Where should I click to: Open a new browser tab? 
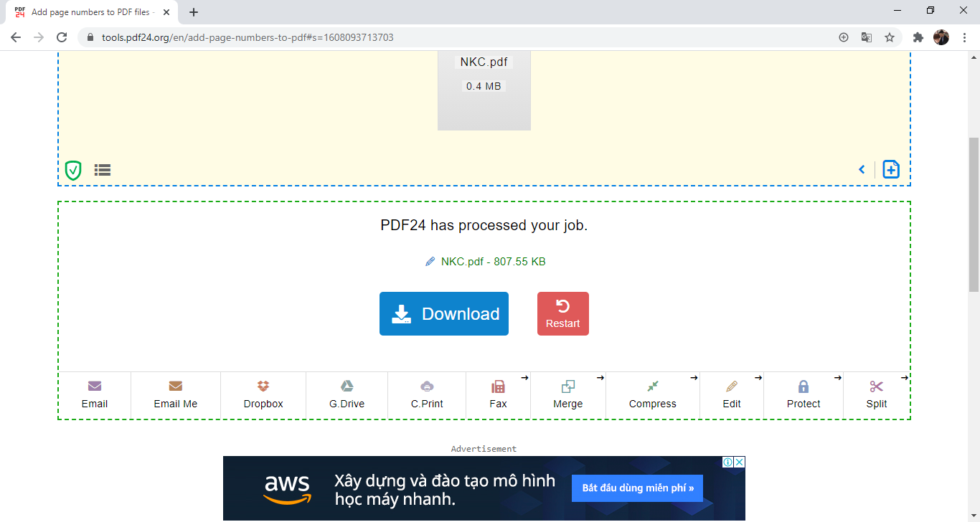coord(194,12)
